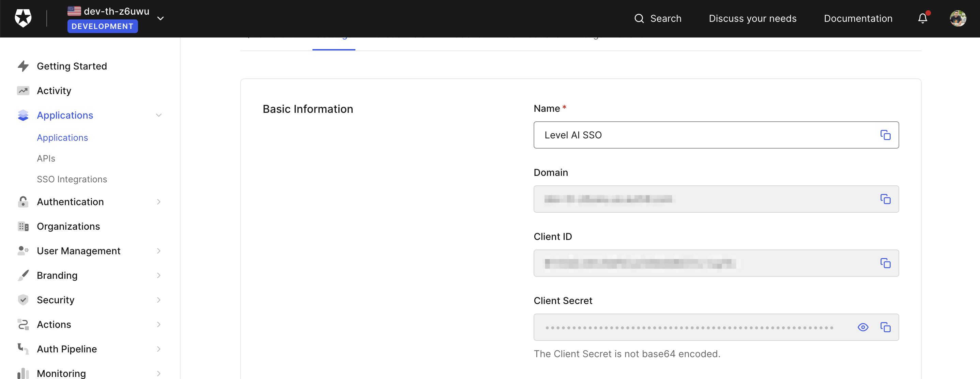Viewport: 980px width, 379px height.
Task: Expand the Actions section chevron
Action: click(x=159, y=324)
